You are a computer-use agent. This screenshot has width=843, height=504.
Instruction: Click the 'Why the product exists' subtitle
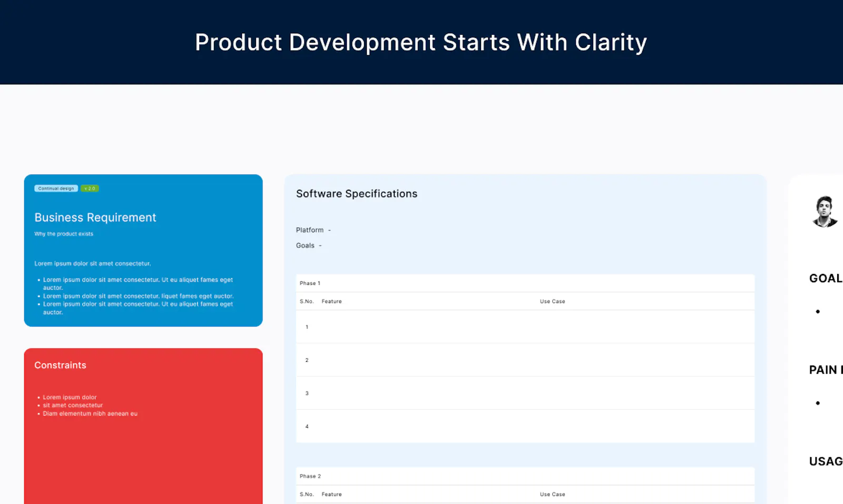(x=64, y=234)
